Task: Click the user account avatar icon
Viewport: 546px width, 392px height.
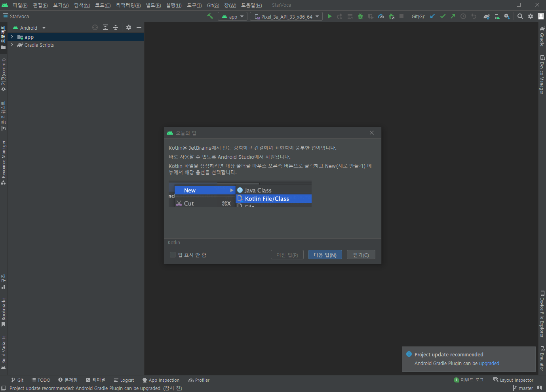Action: point(541,16)
